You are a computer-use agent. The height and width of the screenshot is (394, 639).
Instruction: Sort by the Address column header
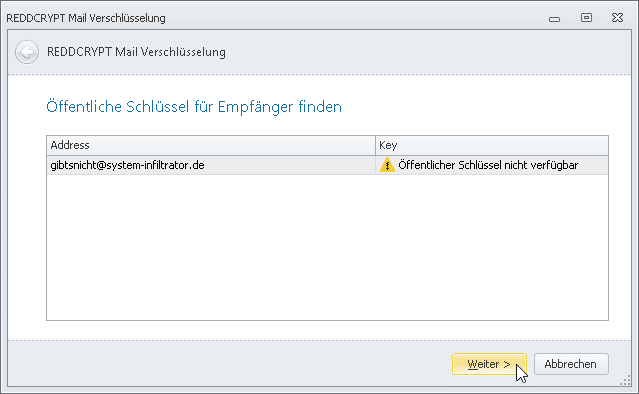(211, 145)
